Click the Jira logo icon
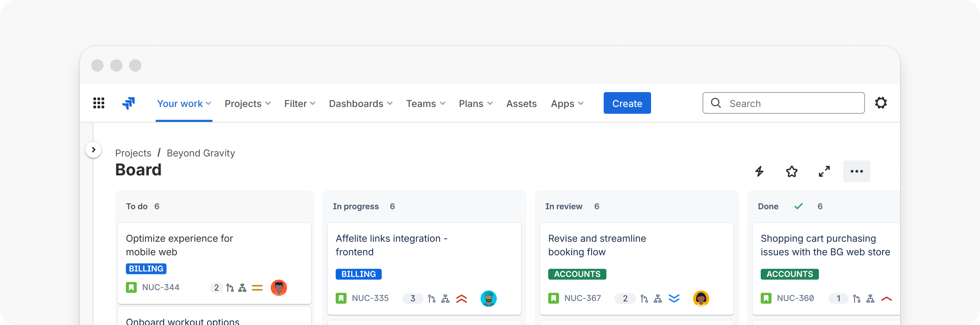 (129, 103)
